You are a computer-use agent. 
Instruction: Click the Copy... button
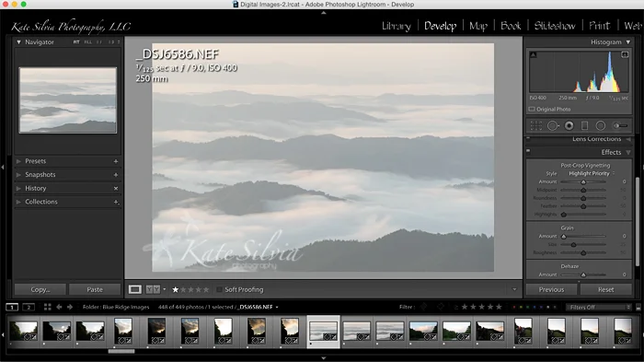tap(40, 289)
